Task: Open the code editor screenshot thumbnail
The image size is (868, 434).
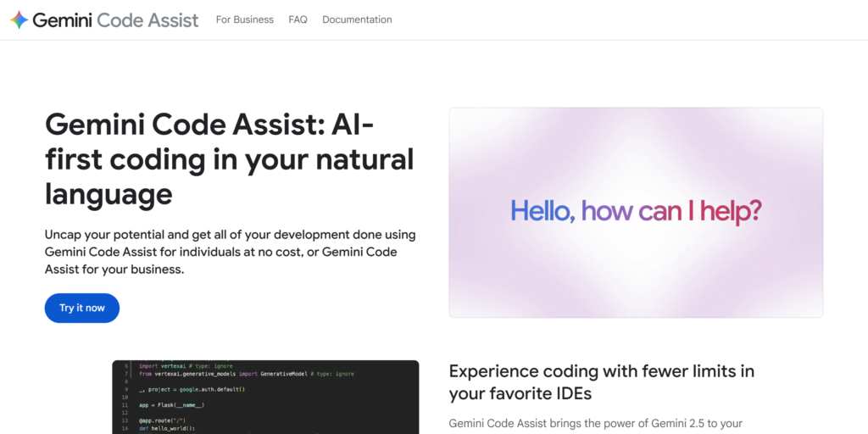Action: coord(265,397)
